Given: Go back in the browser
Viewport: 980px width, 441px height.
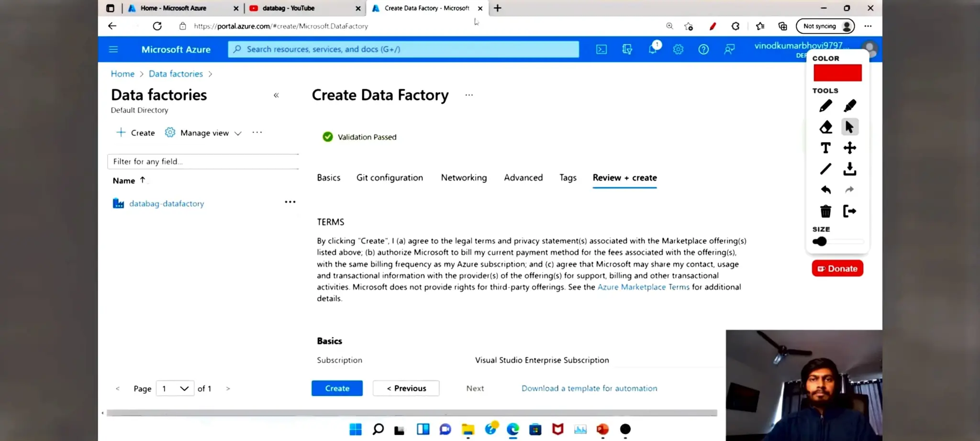Looking at the screenshot, I should 112,26.
